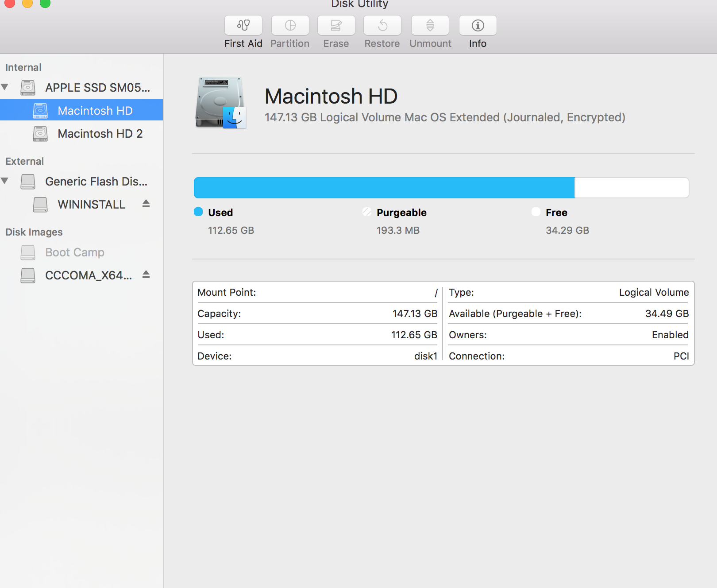Eject the WININSTALL volume

(x=146, y=204)
